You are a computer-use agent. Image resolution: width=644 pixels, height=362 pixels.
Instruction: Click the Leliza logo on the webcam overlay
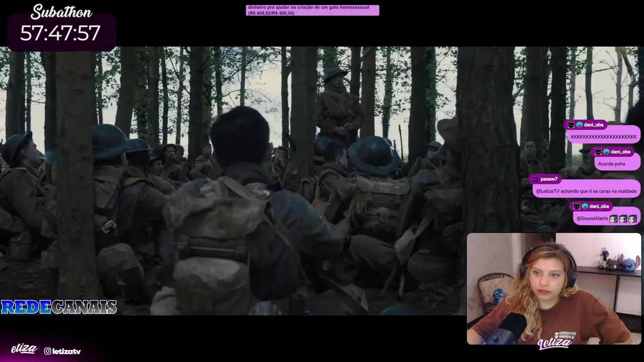click(554, 343)
